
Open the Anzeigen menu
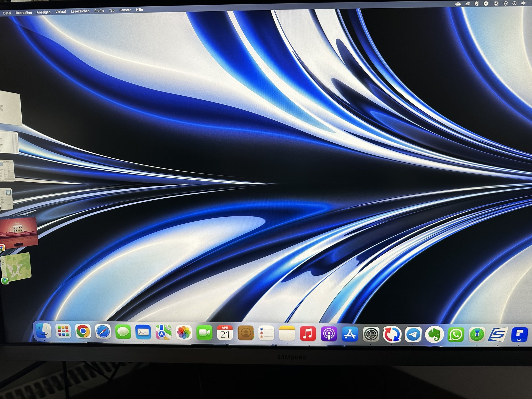(44, 12)
